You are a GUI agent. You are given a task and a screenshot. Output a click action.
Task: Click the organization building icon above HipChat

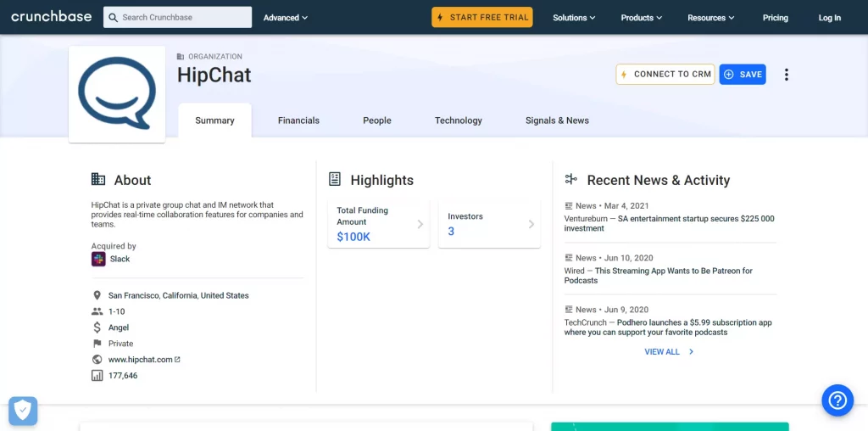click(181, 57)
